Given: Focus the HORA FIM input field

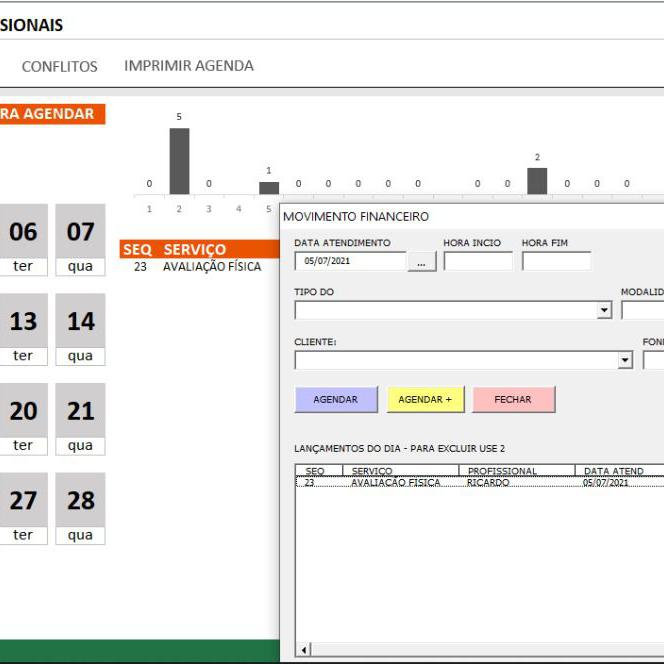Looking at the screenshot, I should (556, 262).
